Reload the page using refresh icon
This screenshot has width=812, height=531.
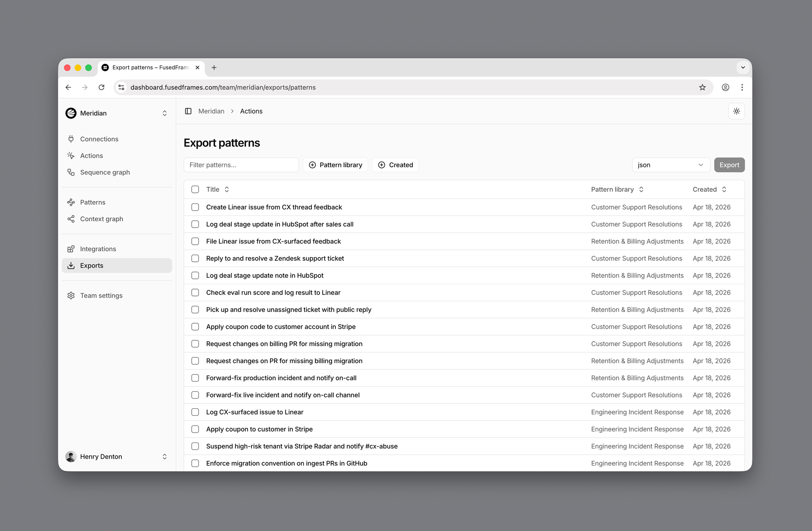click(101, 87)
